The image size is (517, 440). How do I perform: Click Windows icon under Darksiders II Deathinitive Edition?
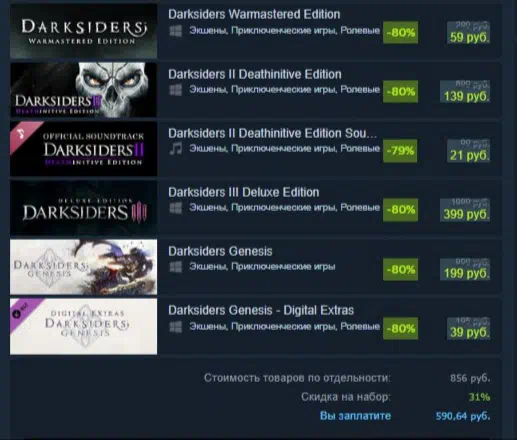[x=176, y=90]
